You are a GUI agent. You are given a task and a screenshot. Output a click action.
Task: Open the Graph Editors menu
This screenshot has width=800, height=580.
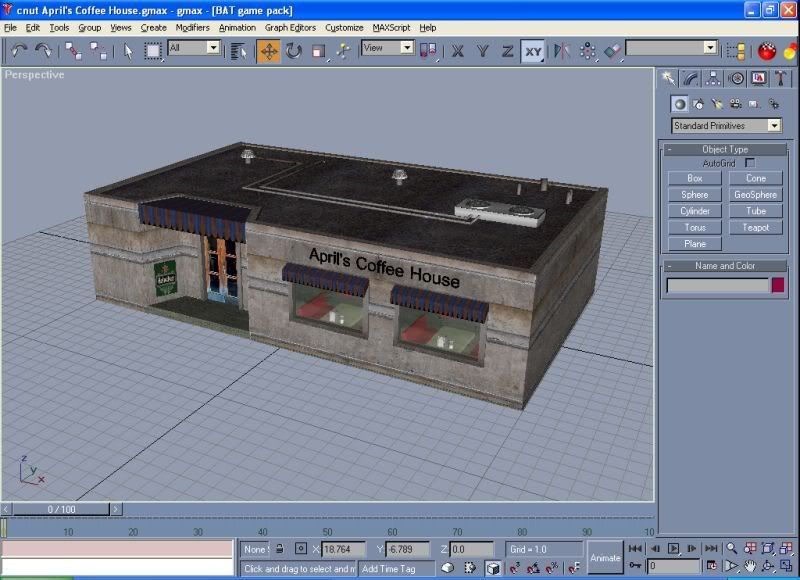click(290, 28)
